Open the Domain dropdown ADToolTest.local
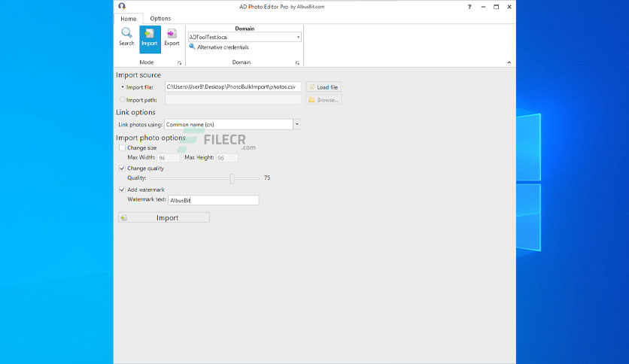629x364 pixels. 245,37
